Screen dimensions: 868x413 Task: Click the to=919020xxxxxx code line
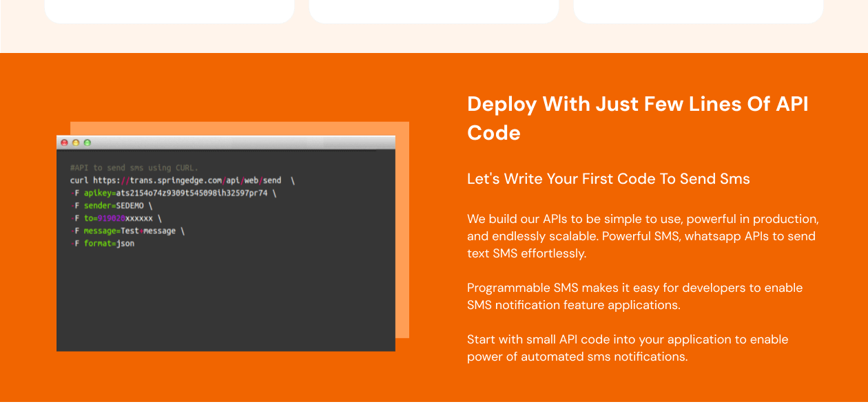coord(116,218)
